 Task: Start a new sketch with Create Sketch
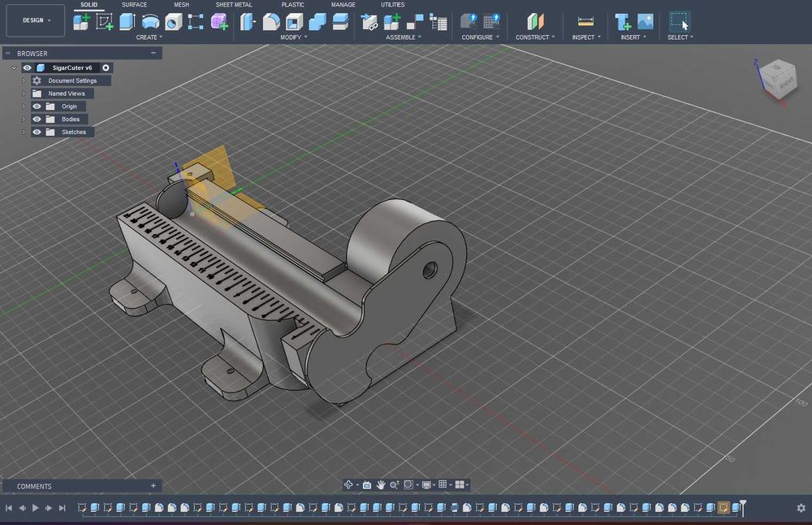point(104,22)
